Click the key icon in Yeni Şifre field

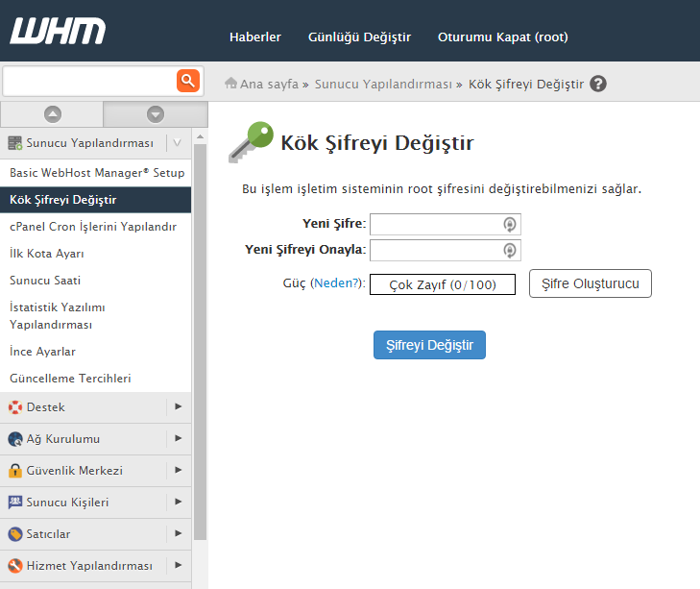(x=510, y=224)
